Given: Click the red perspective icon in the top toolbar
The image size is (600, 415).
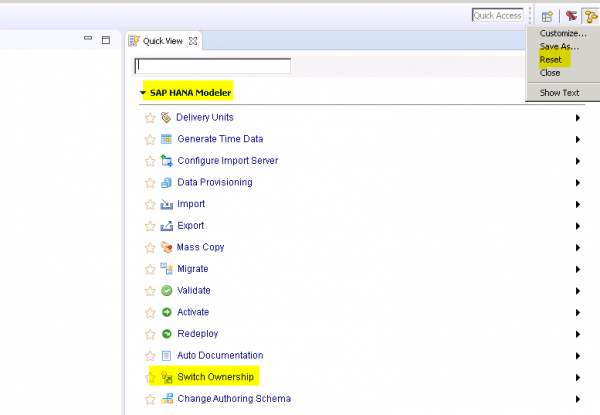Looking at the screenshot, I should tap(571, 16).
